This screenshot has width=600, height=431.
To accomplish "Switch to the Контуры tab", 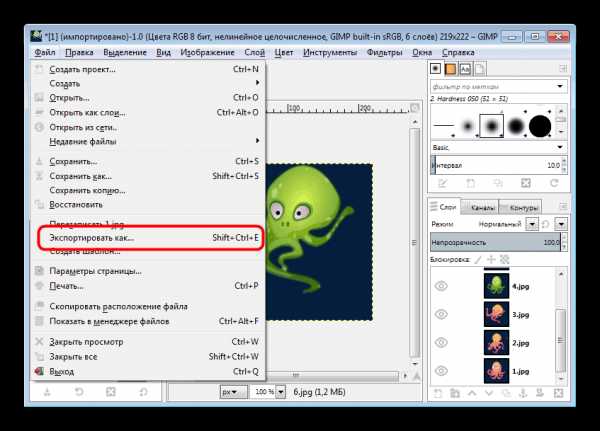I will click(x=520, y=207).
